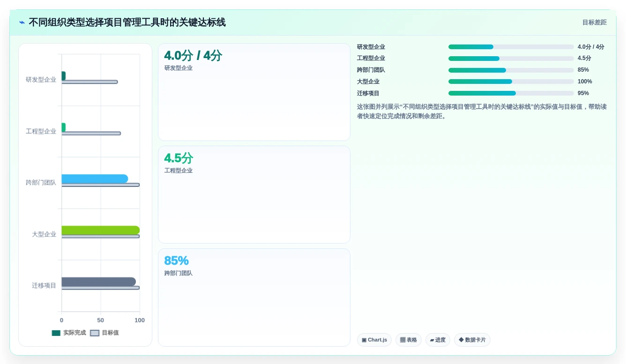Click the 数据卡片 tag
626x364 pixels.
pos(472,340)
